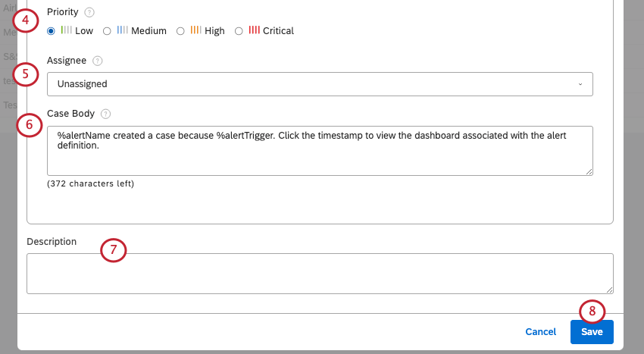Click the Save button
The image size is (644, 354).
tap(592, 332)
